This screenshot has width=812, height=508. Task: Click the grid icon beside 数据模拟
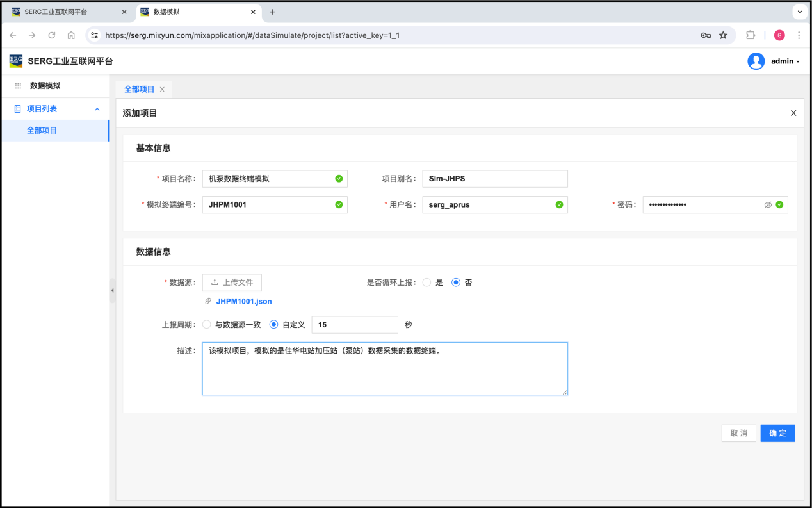18,86
